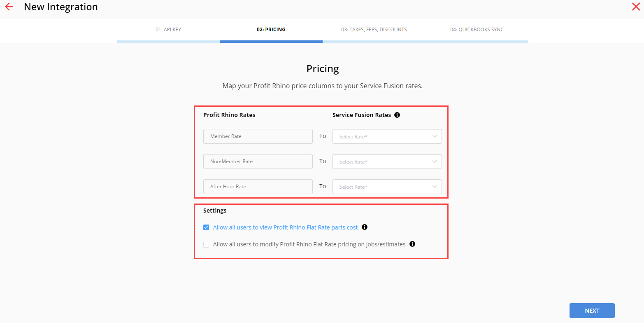Click the Settings heading
644x323 pixels.
point(215,211)
